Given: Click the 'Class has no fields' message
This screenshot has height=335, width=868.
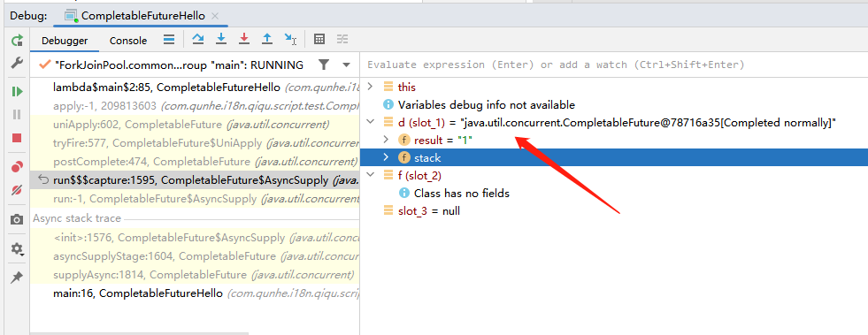Looking at the screenshot, I should [x=462, y=194].
